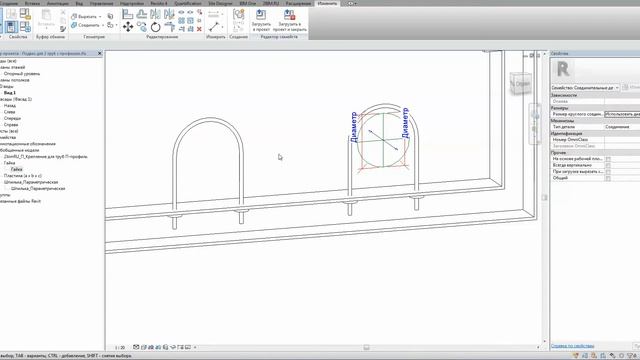Select Пластина (a x b x c) family
This screenshot has width=640, height=360.
23,176
